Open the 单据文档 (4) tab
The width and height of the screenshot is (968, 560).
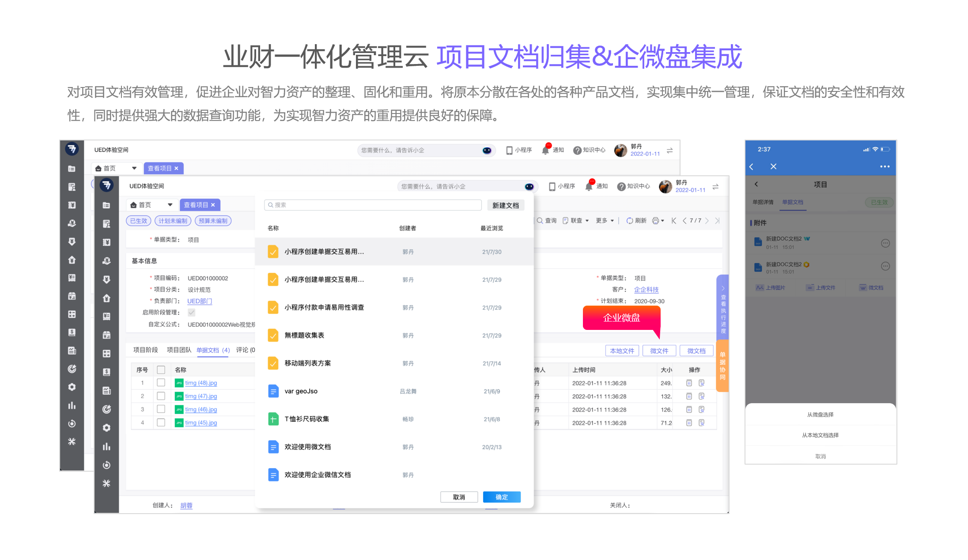pyautogui.click(x=213, y=350)
